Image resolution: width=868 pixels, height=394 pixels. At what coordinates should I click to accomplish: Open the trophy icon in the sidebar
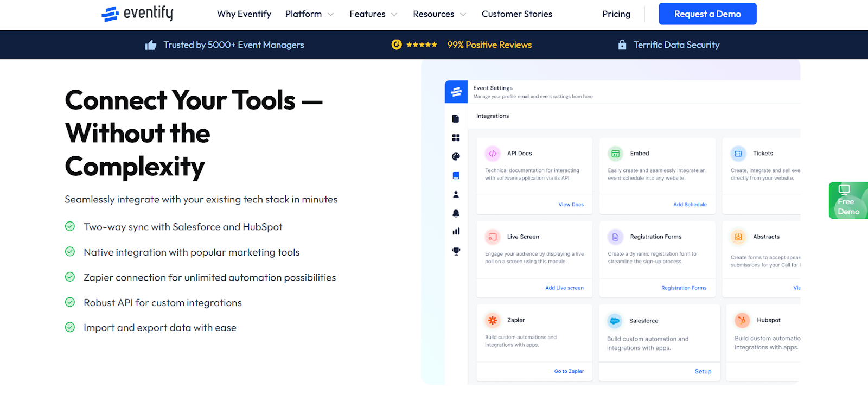point(456,251)
